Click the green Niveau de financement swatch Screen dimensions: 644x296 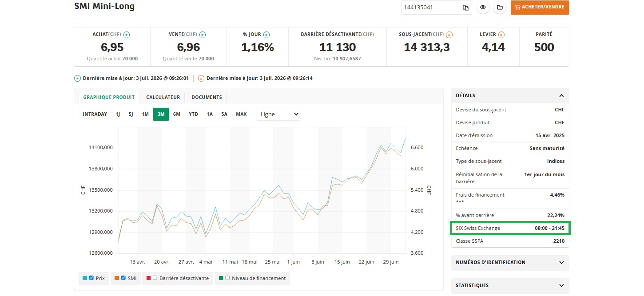[221, 278]
